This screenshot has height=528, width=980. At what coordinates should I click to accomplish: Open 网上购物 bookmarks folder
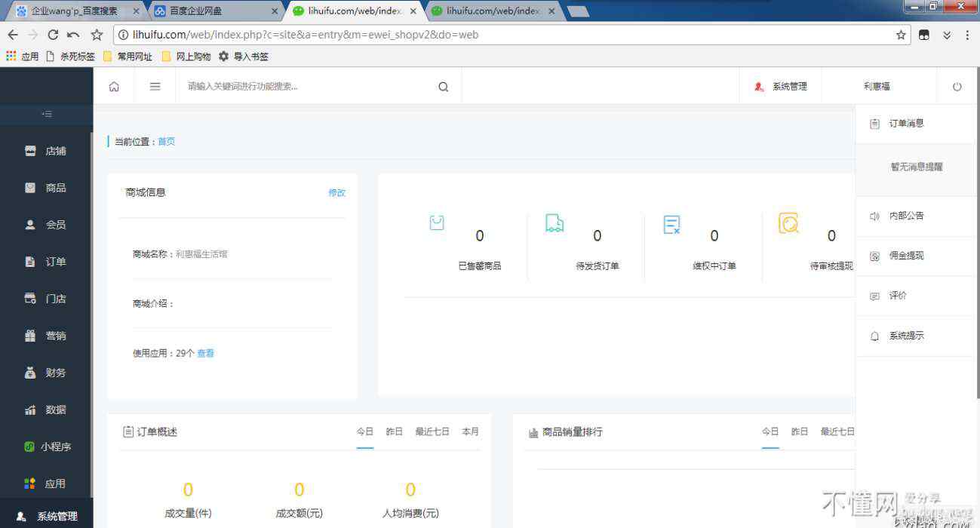coord(186,57)
